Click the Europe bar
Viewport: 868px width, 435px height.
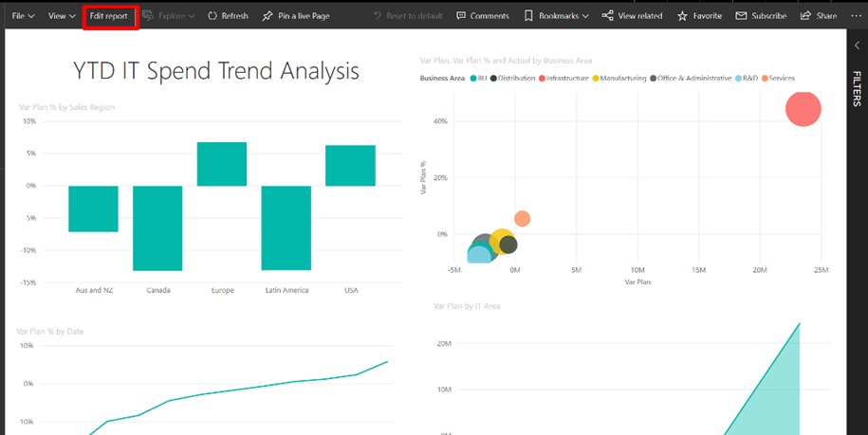point(222,164)
